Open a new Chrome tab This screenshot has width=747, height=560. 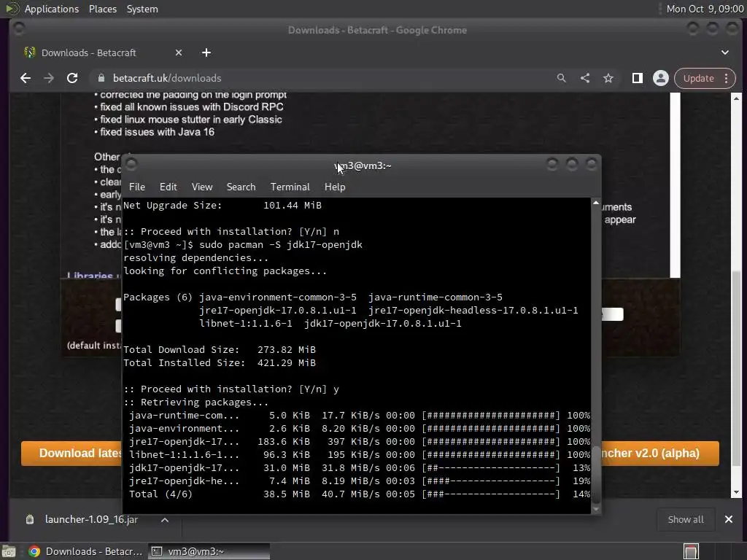[x=206, y=52]
